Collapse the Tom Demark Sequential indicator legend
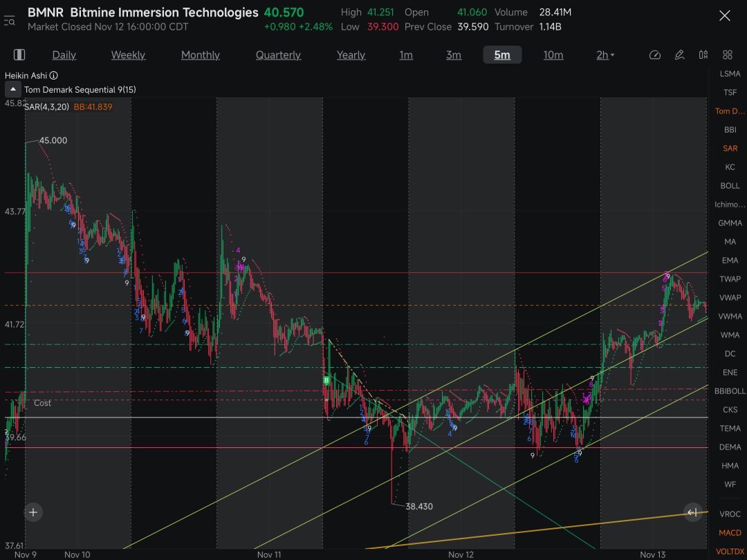 tap(13, 89)
